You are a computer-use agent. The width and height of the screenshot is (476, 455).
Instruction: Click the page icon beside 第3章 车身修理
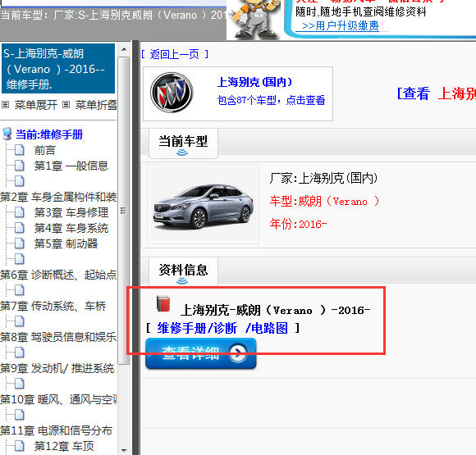pyautogui.click(x=20, y=212)
